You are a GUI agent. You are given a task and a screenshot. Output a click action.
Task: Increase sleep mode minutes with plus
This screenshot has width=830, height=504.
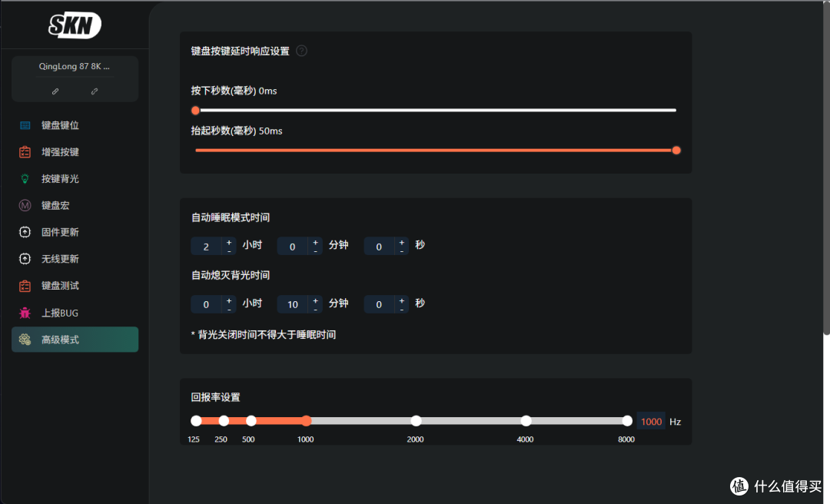316,243
